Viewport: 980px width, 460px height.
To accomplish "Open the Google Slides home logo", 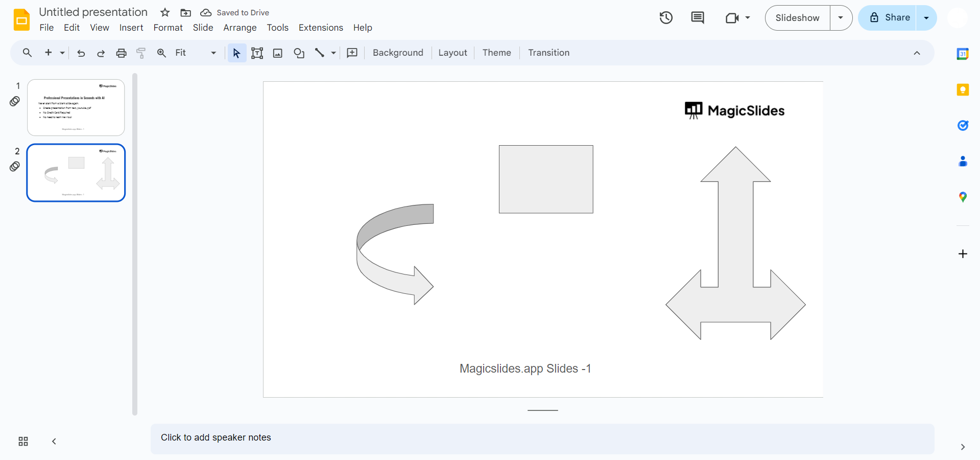I will click(x=21, y=20).
